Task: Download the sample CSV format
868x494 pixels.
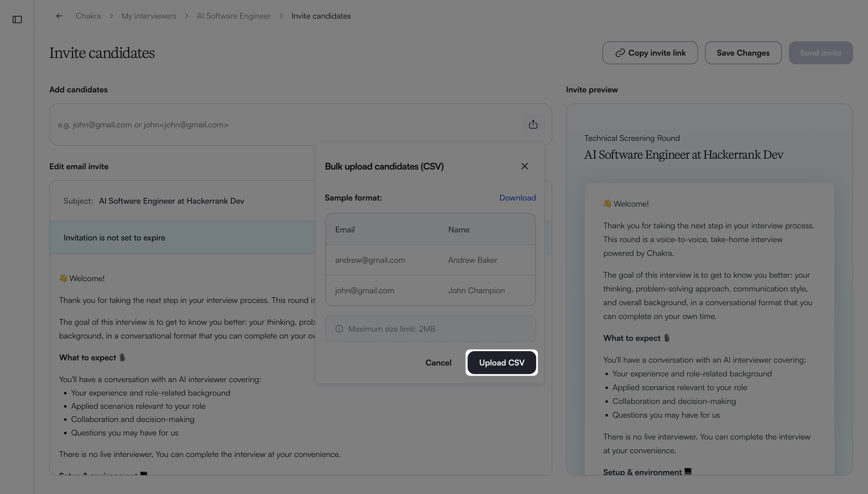Action: (517, 198)
